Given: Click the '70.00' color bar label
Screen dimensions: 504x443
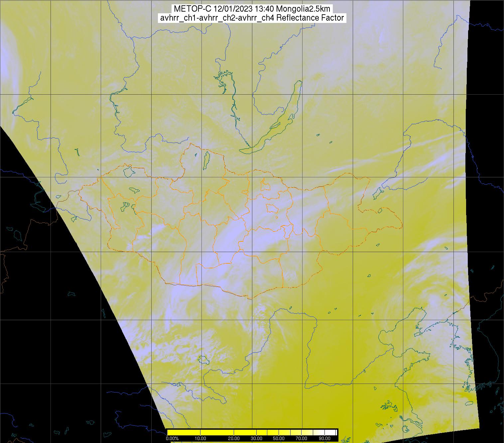Looking at the screenshot, I should click(301, 438).
